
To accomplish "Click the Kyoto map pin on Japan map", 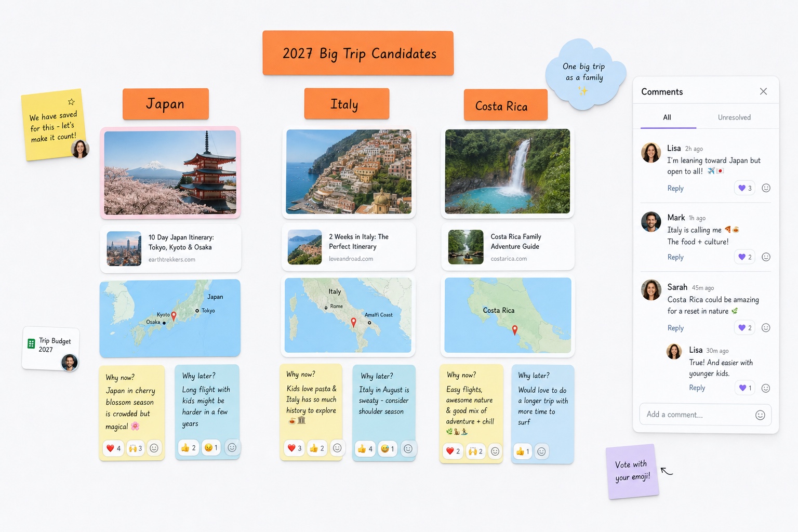I will click(174, 316).
